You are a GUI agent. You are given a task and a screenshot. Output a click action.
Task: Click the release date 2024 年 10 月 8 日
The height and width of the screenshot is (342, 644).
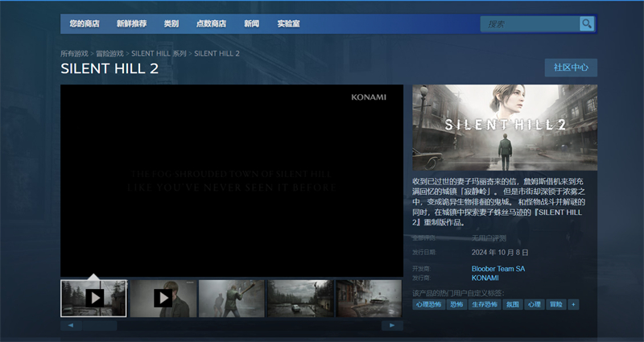(x=500, y=253)
